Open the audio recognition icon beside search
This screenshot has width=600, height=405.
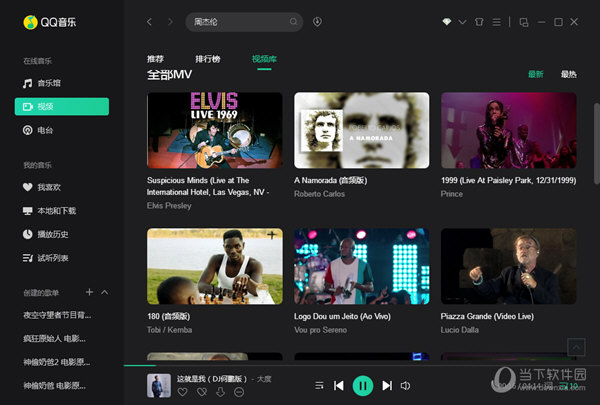coord(317,22)
